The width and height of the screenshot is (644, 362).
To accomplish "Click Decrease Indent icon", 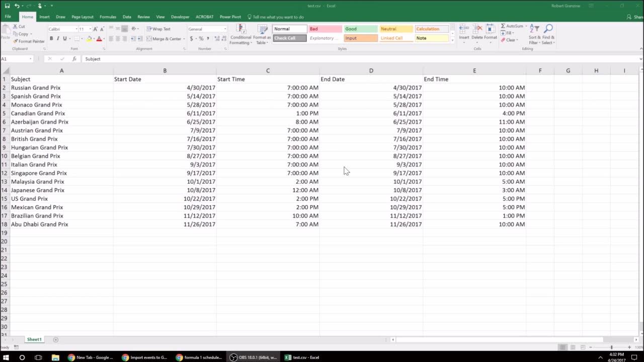I will 133,39.
